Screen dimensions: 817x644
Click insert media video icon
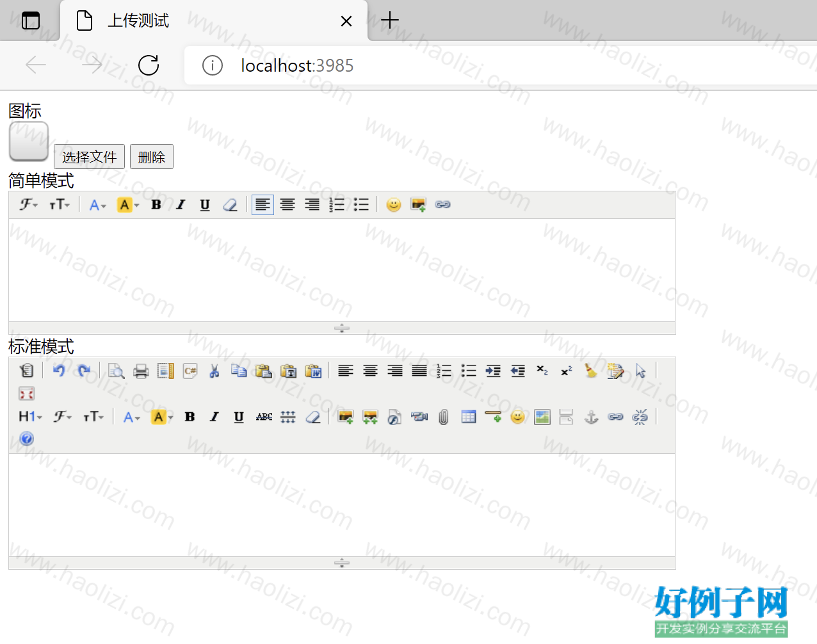tap(419, 417)
